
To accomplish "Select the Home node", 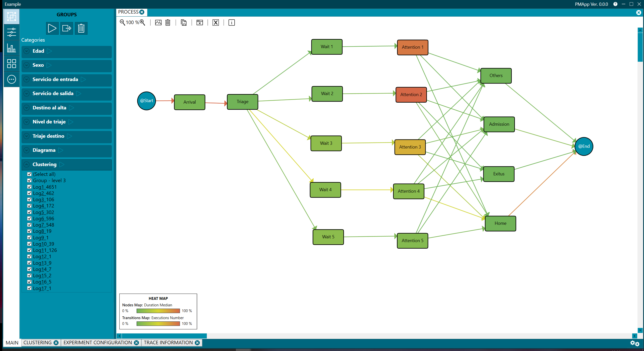I will tap(500, 224).
